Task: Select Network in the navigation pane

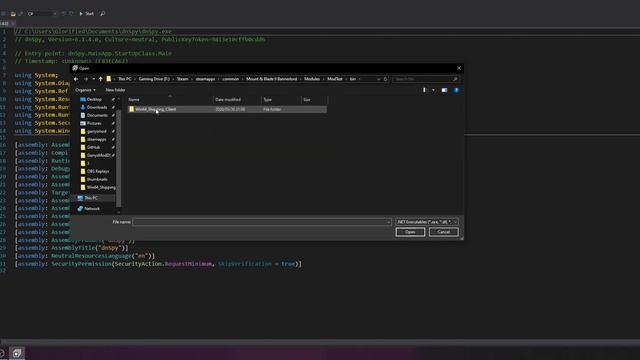Action: tap(92, 209)
